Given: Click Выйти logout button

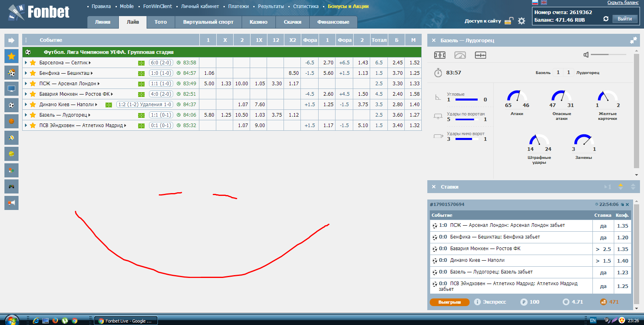Looking at the screenshot, I should [x=625, y=19].
